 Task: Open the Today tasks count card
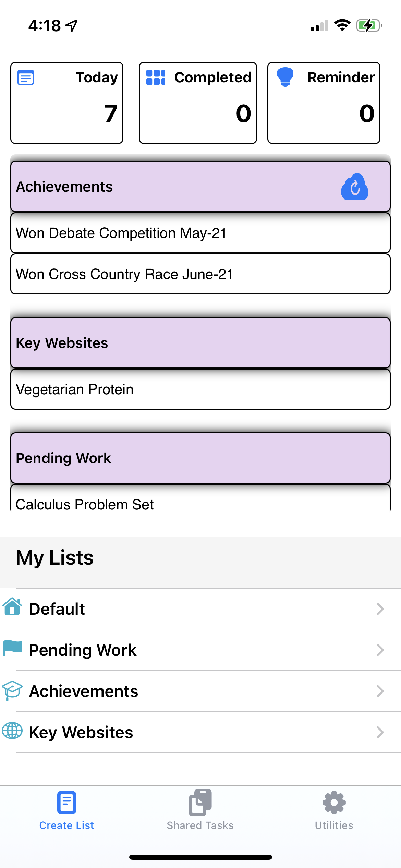67,103
